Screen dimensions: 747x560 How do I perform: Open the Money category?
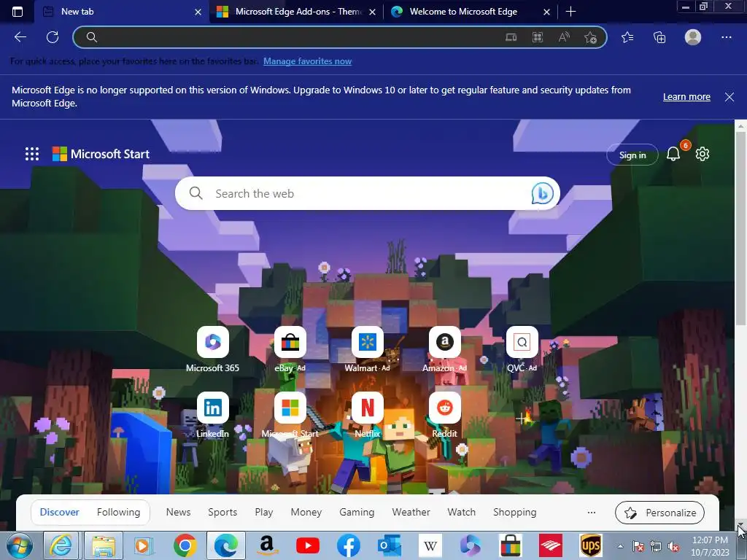pos(306,512)
